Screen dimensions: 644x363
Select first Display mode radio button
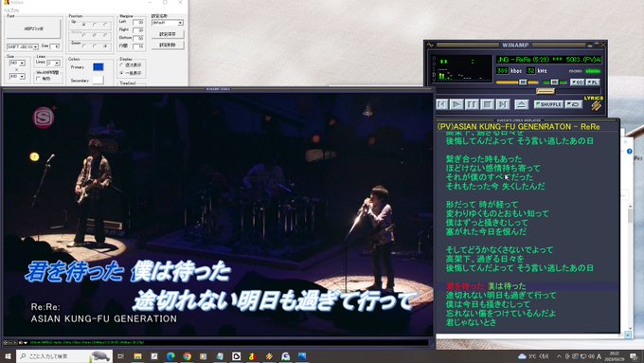point(121,65)
